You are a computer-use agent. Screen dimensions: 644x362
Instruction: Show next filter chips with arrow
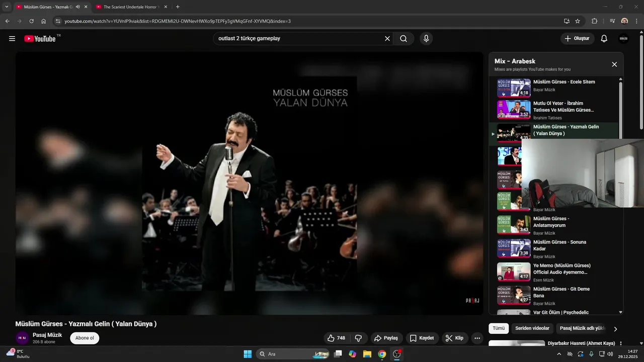tap(615, 329)
